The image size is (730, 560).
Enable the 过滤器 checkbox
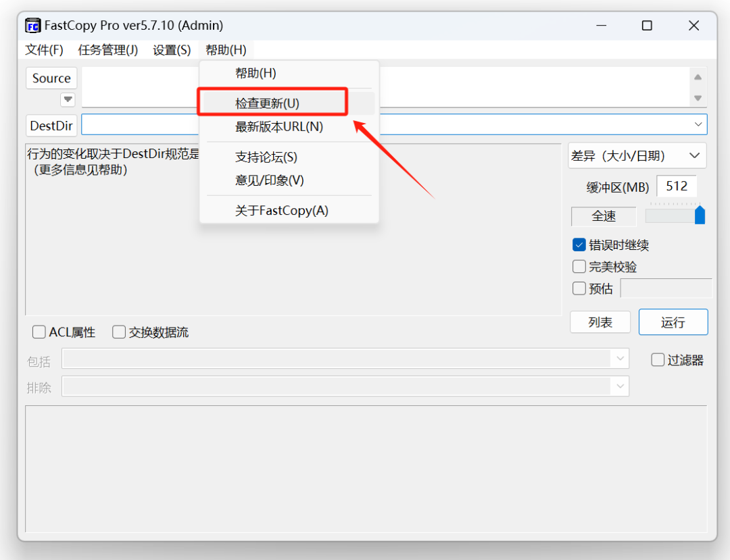(658, 359)
